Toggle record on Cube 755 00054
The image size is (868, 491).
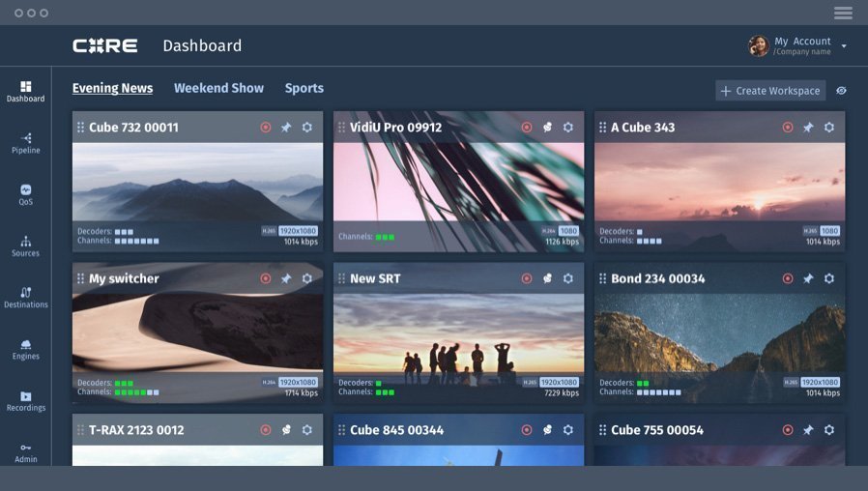coord(788,429)
